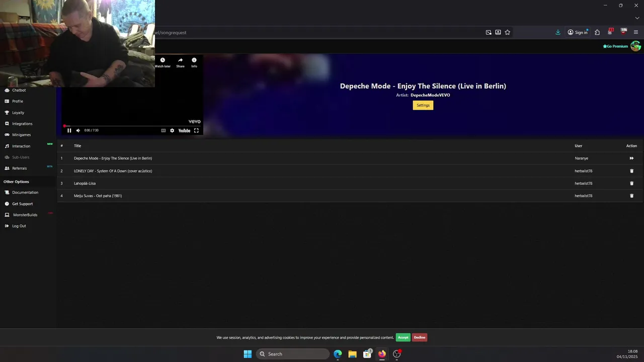Open the Firefox downloads panel
The image size is (644, 362).
558,32
